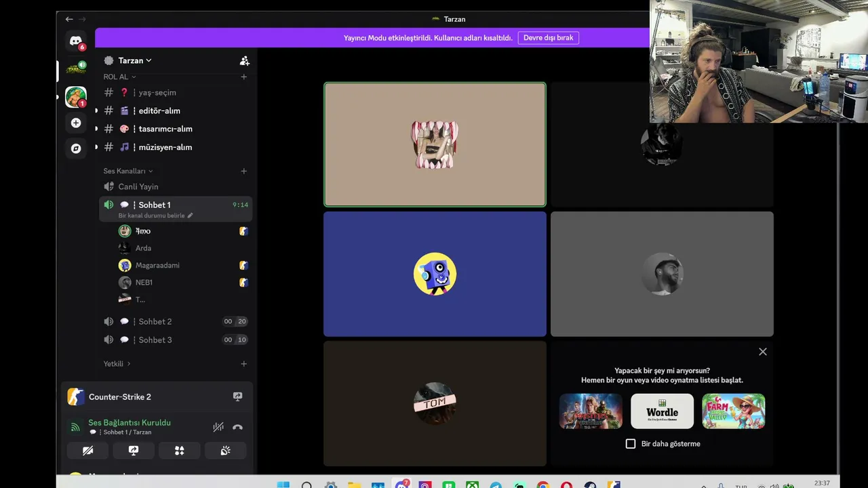Viewport: 868px width, 488px height.
Task: Tick the 'Bir daha gösterme' checkbox
Action: pos(631,444)
